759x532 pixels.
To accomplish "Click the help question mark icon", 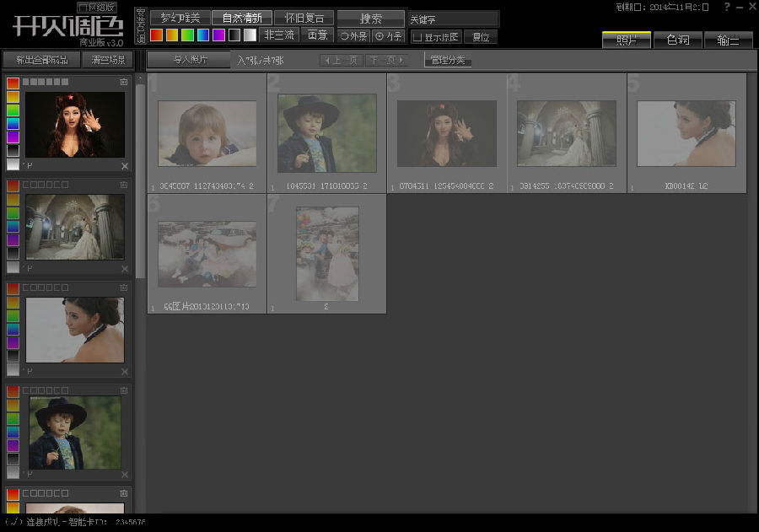I will [727, 7].
